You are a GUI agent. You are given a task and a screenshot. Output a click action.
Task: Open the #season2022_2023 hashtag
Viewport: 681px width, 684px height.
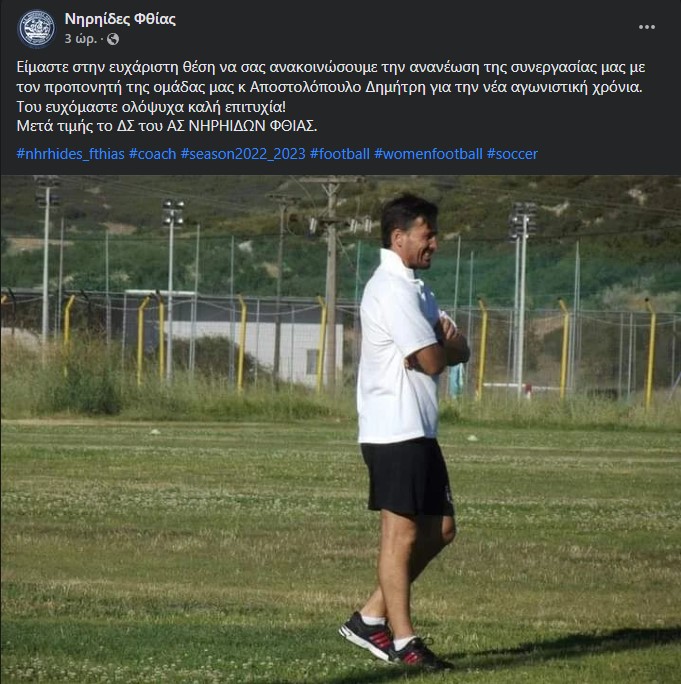[243, 154]
